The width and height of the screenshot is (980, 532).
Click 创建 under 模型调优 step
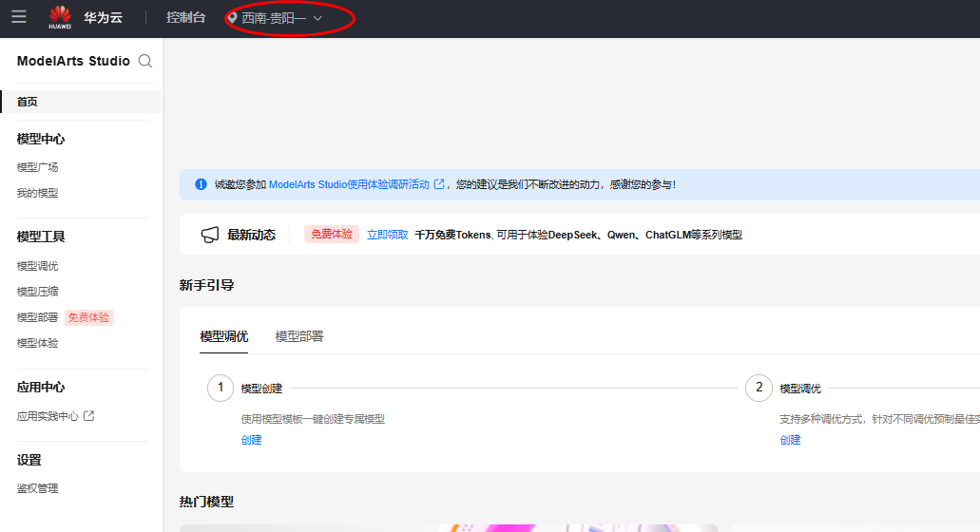click(x=790, y=440)
